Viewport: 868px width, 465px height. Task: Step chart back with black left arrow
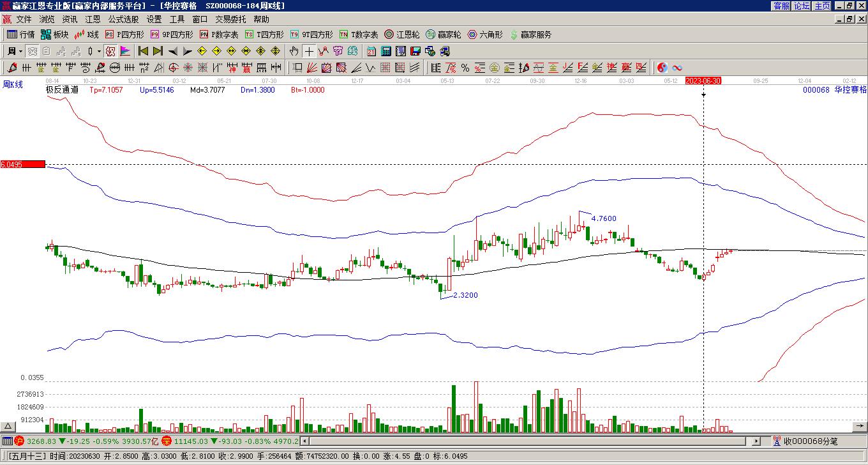173,51
